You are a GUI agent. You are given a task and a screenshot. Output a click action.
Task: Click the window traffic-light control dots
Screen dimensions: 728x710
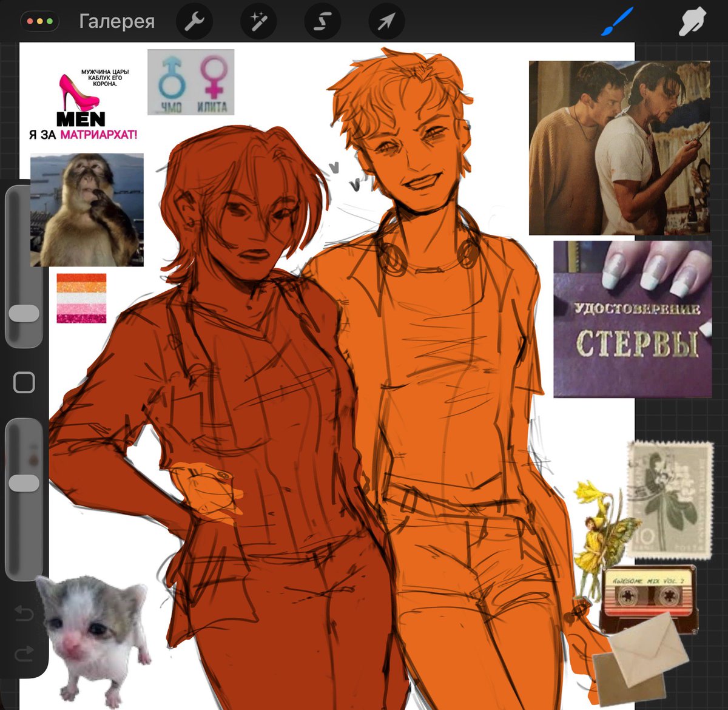point(40,21)
